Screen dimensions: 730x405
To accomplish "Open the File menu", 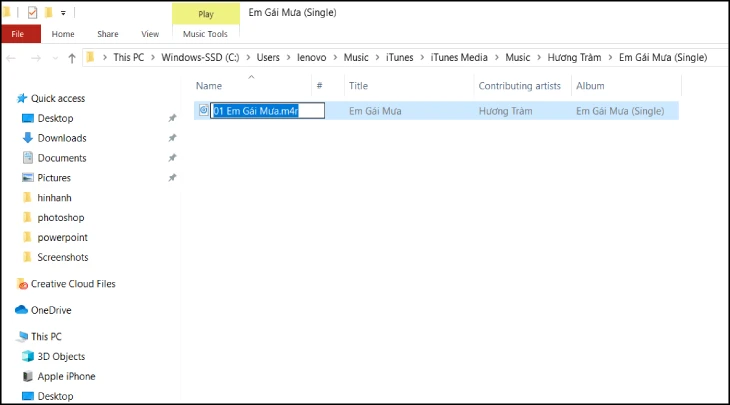I will pyautogui.click(x=18, y=34).
